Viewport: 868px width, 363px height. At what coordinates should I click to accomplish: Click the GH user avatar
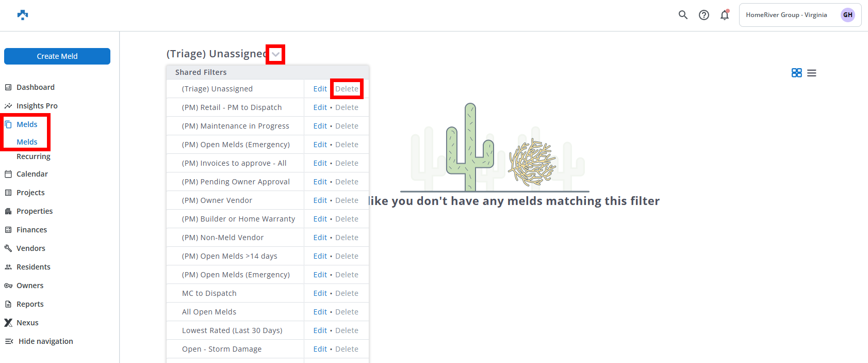pyautogui.click(x=847, y=15)
